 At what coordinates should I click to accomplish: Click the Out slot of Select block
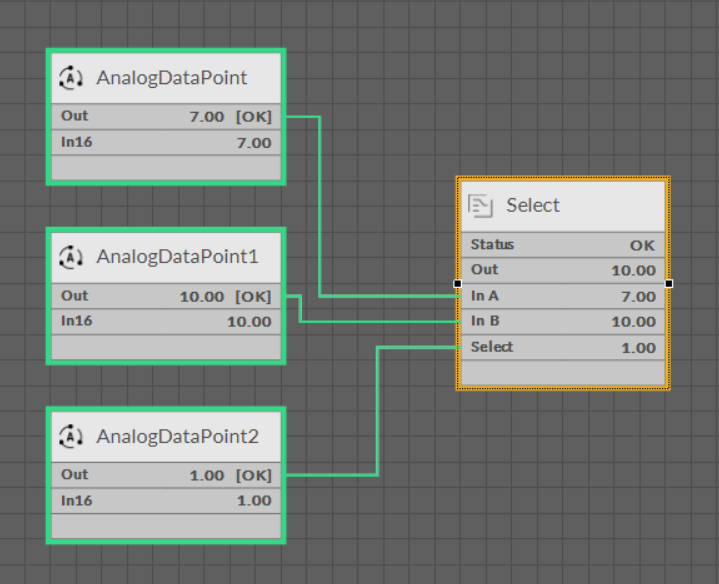pyautogui.click(x=562, y=270)
